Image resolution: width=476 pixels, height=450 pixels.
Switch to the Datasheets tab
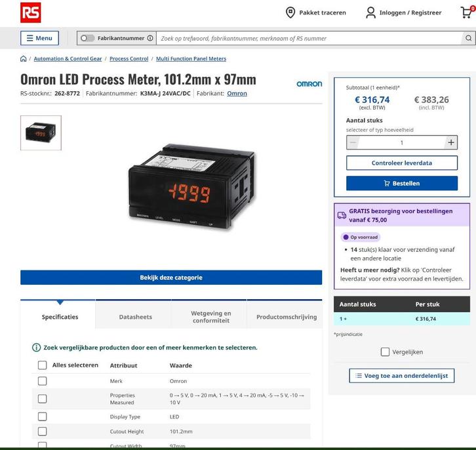[136, 317]
